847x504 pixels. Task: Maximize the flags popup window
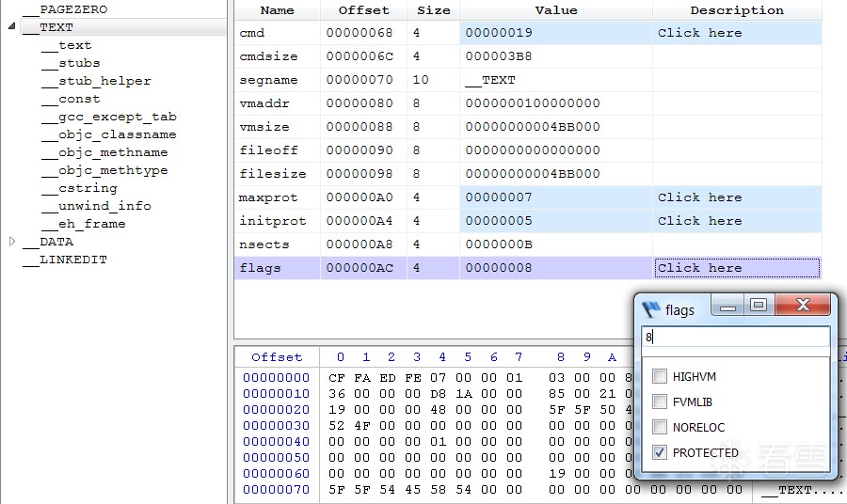point(759,306)
